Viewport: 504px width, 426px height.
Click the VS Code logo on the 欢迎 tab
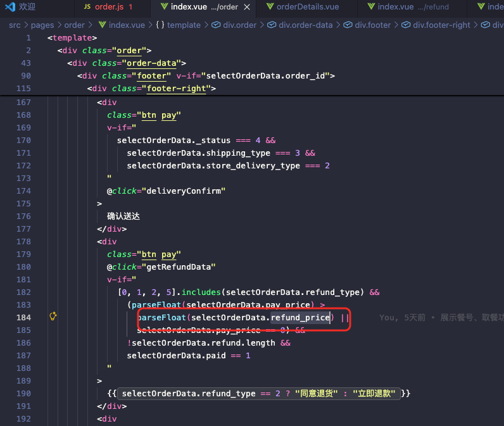[x=10, y=7]
